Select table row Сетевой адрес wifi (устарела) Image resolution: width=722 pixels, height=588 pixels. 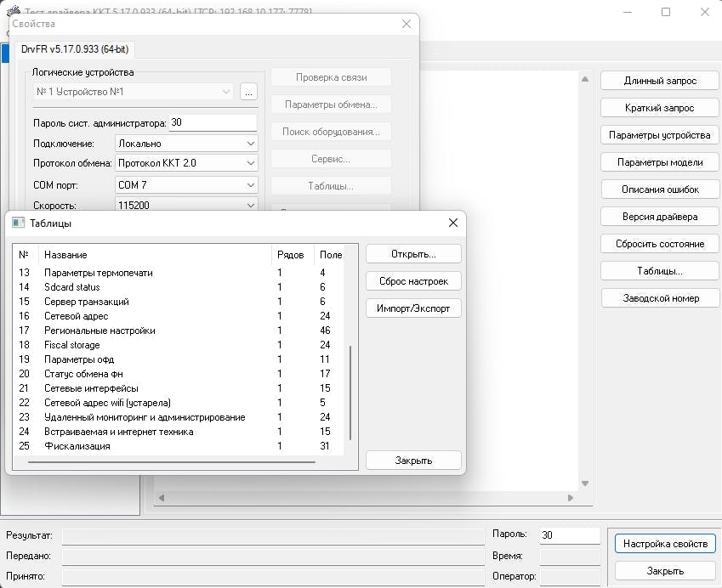179,403
